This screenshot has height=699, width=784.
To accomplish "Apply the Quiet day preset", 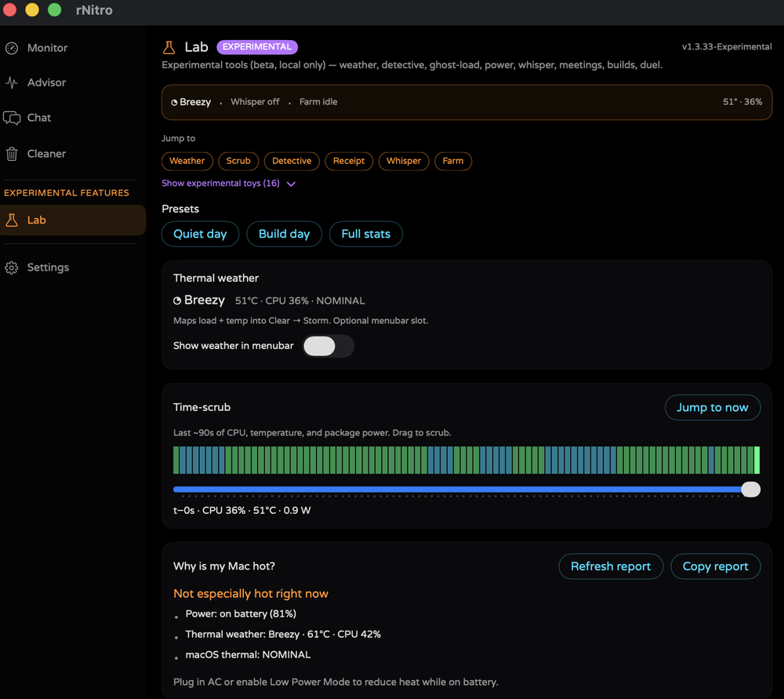I will pyautogui.click(x=200, y=234).
